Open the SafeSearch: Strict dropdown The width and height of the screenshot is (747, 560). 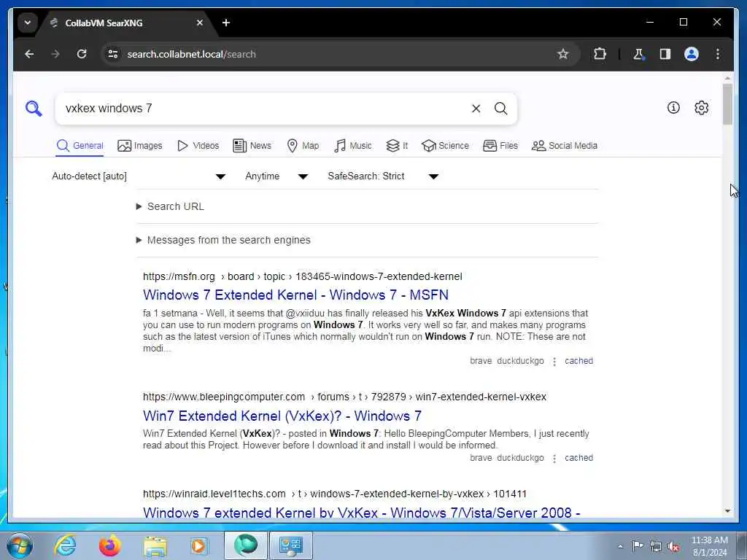(382, 176)
